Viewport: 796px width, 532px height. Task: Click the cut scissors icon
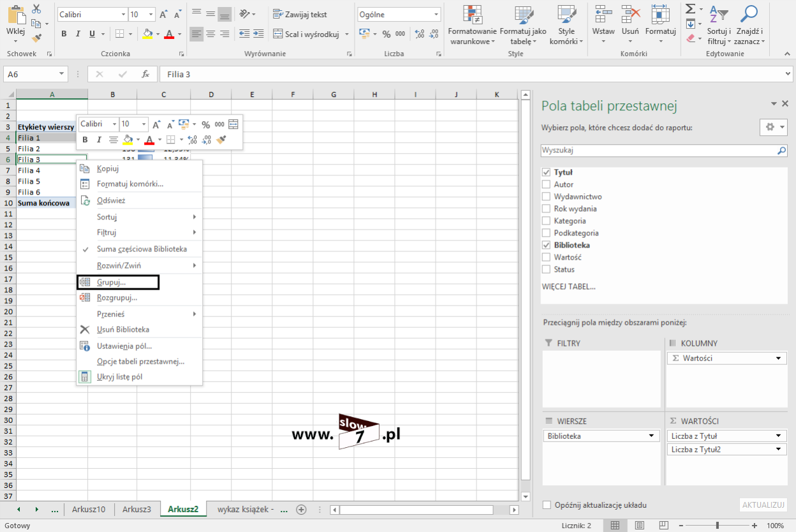pos(36,9)
